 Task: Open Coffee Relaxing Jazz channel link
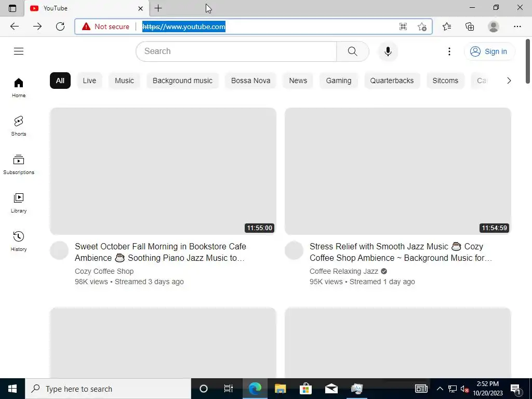[344, 271]
